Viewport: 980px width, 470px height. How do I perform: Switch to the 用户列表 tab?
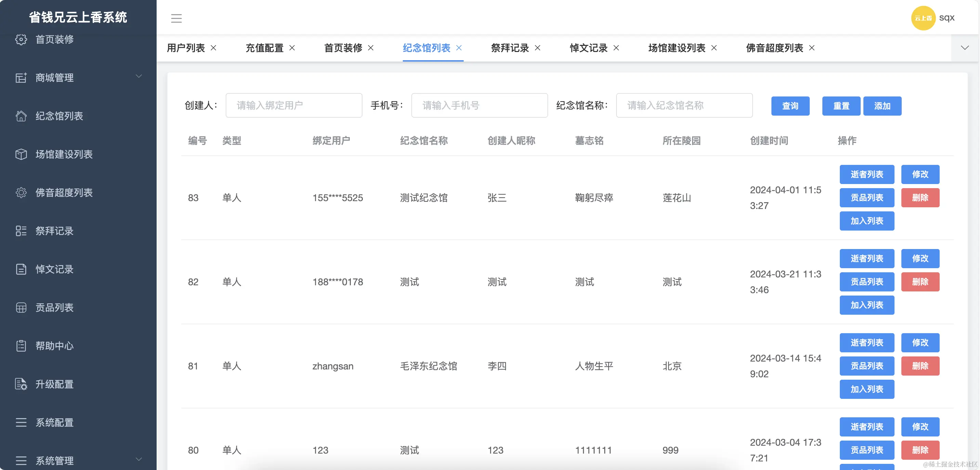pyautogui.click(x=185, y=48)
